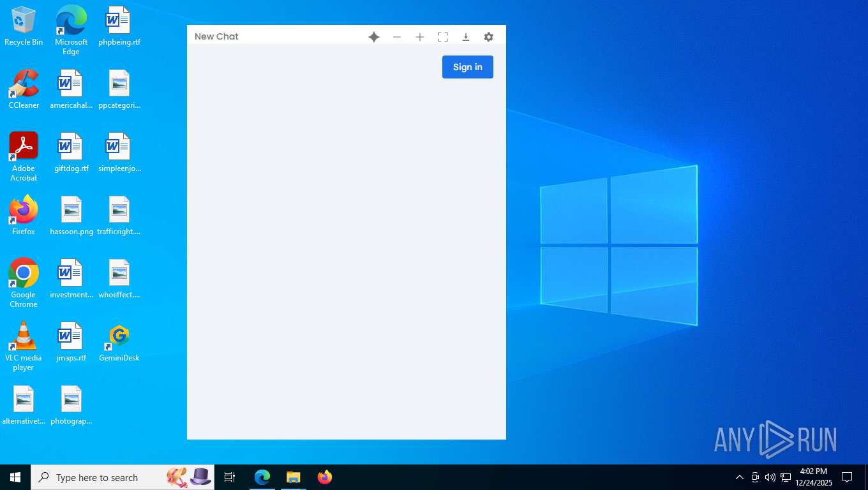Select VLC media player desktop shortcut

(24, 346)
